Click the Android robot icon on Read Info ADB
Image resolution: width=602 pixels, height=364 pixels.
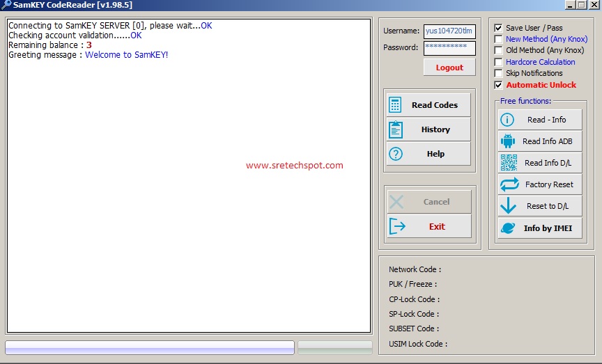click(507, 141)
